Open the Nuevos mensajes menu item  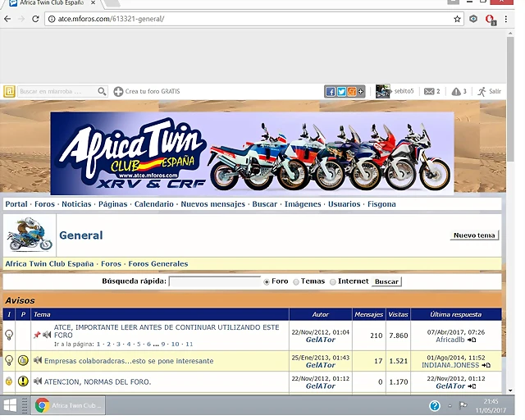coord(213,204)
